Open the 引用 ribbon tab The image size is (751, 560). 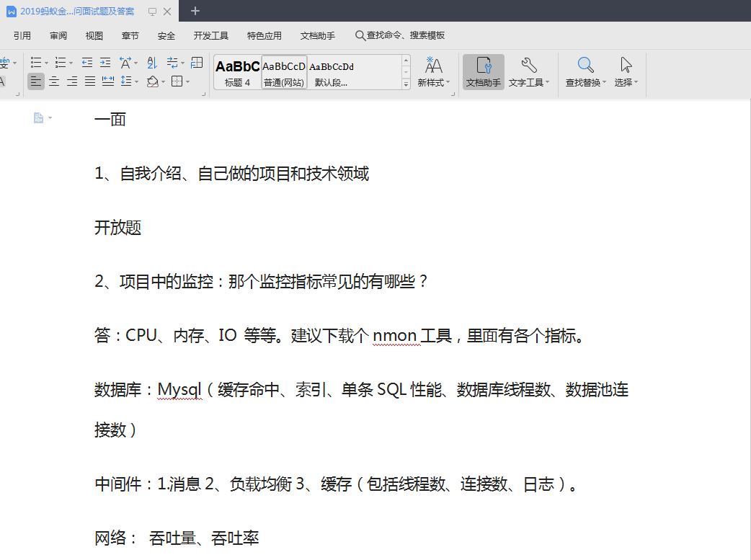click(x=22, y=36)
